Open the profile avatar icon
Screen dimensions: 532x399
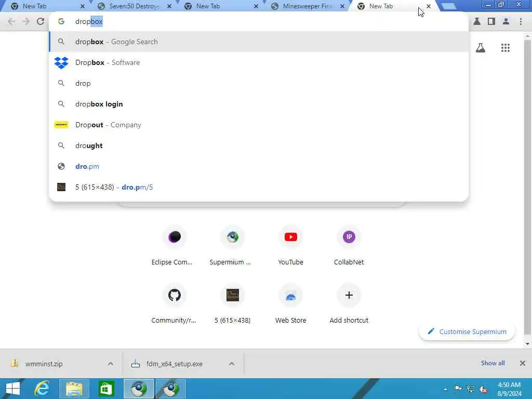(x=506, y=21)
